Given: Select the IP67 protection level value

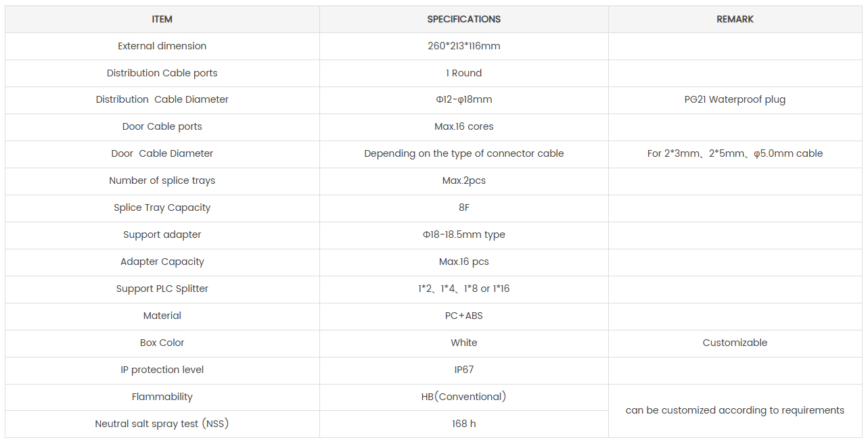Looking at the screenshot, I should tap(464, 370).
